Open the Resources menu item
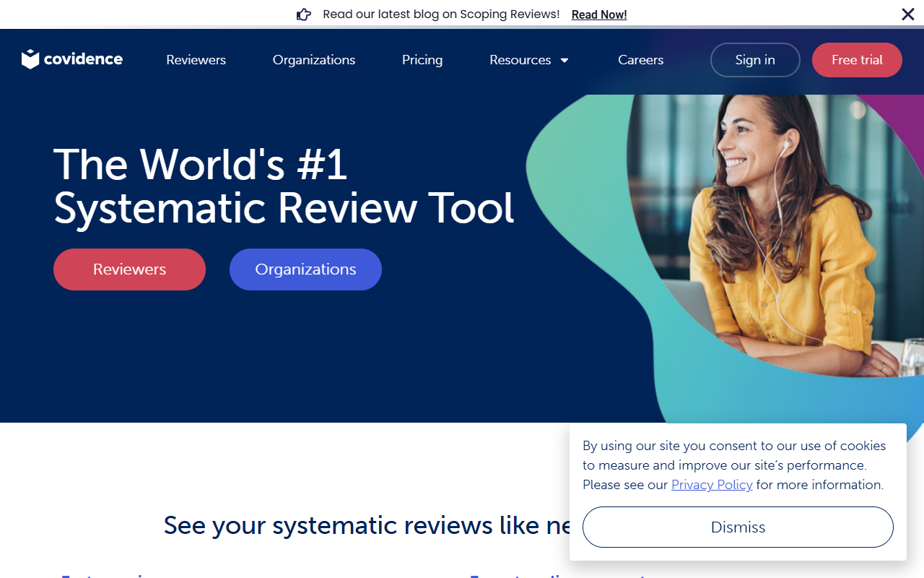 click(x=520, y=60)
